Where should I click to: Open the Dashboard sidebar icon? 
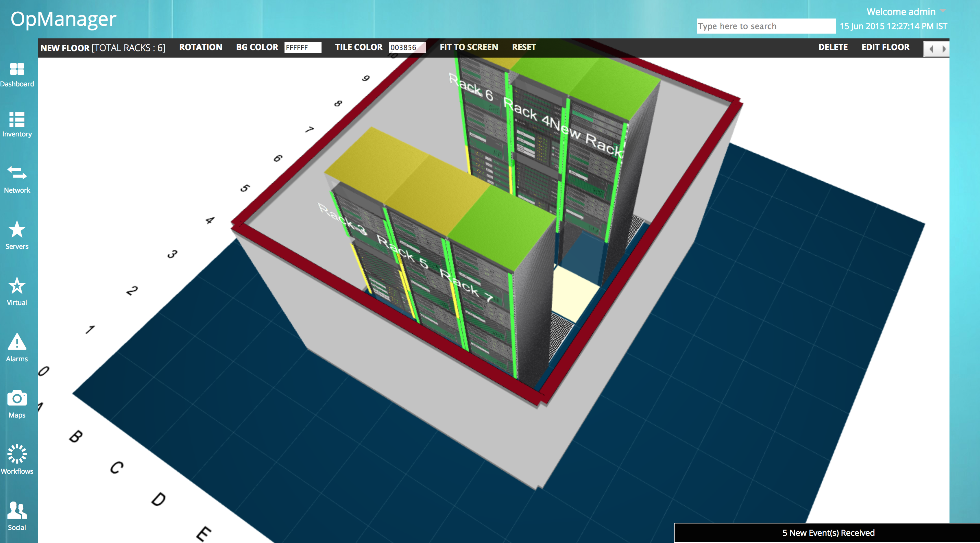click(17, 70)
